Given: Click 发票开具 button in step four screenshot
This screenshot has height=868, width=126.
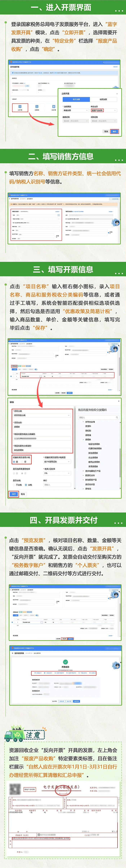Looking at the screenshot, I should 70,639.
